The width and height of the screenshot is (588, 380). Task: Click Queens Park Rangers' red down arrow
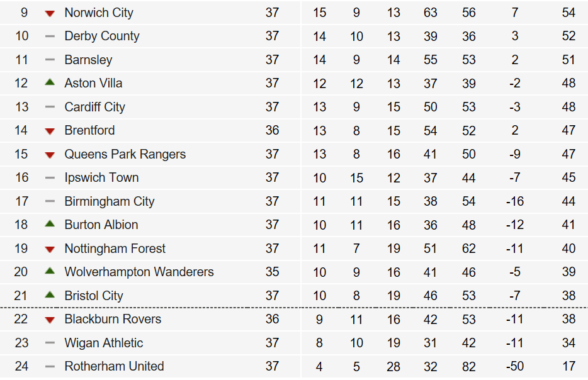tap(50, 155)
